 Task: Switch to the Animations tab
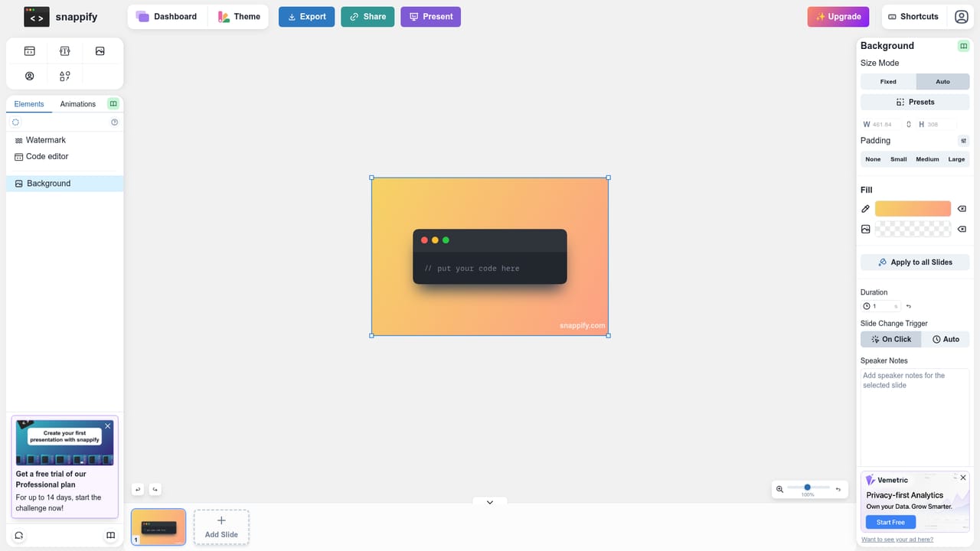[x=78, y=104]
